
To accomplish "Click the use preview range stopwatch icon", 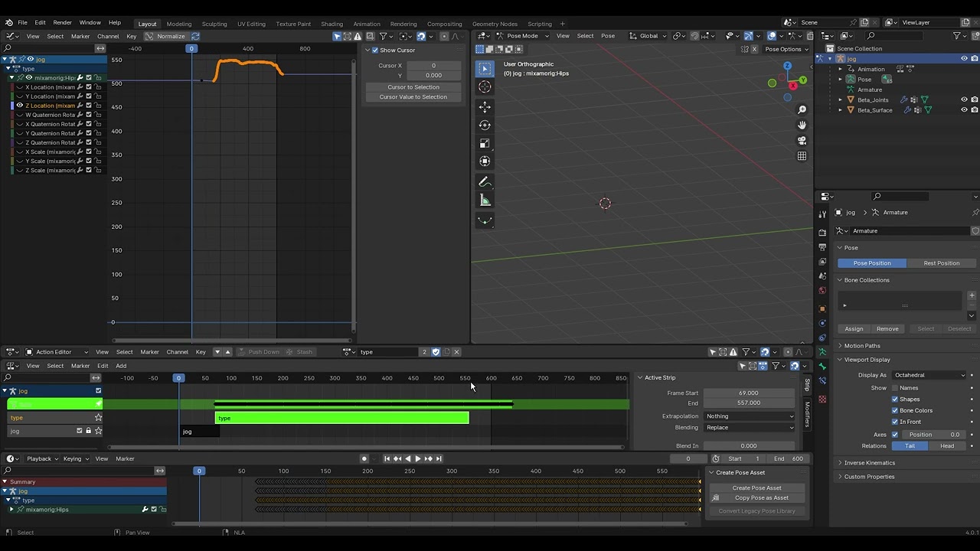I will tap(715, 458).
